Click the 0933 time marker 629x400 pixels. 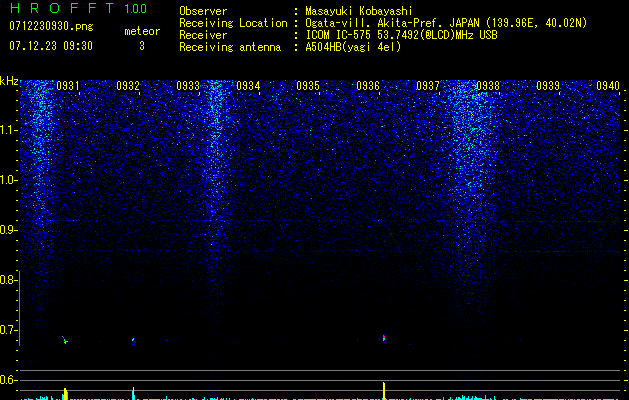(x=188, y=86)
